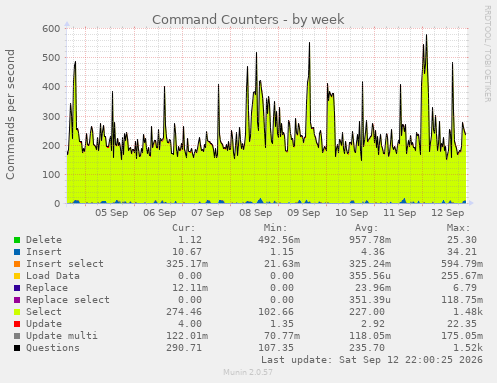This screenshot has width=497, height=383.
Task: Click the 'Delete' legend label
Action: (x=44, y=240)
